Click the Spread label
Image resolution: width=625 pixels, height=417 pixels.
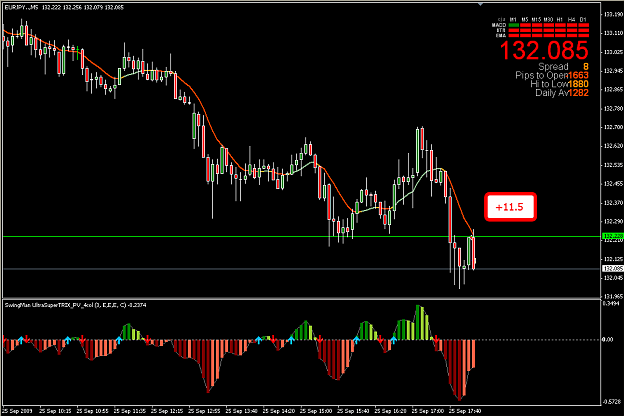click(553, 66)
